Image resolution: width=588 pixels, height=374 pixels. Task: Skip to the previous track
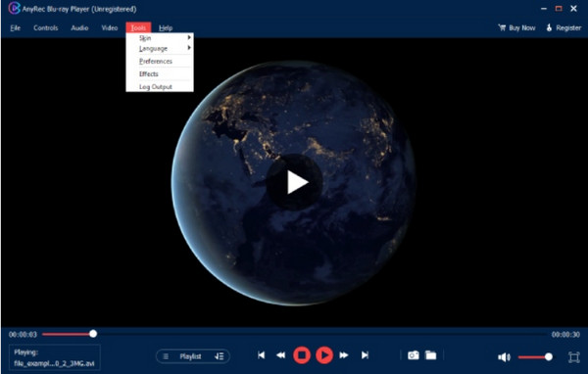262,354
